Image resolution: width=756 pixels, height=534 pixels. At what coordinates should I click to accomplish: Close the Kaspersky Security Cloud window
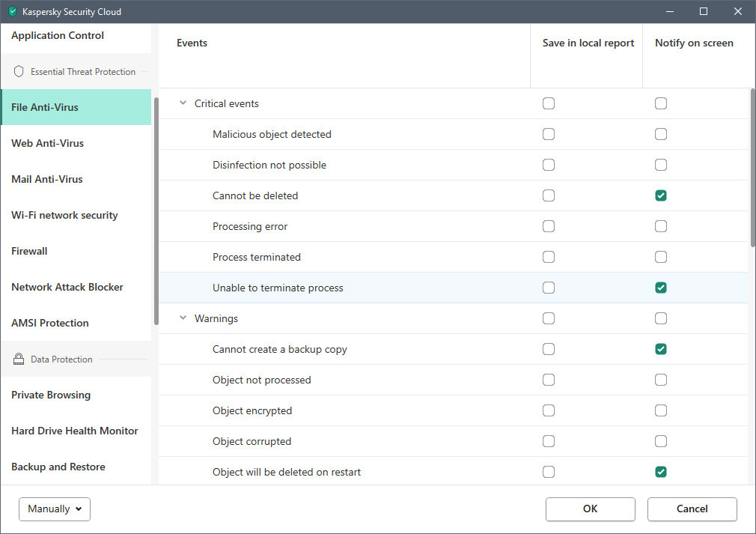tap(738, 11)
